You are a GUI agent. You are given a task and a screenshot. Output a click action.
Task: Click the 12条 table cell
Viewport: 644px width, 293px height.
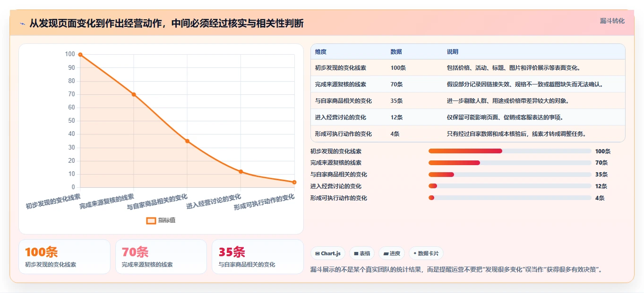tap(397, 117)
